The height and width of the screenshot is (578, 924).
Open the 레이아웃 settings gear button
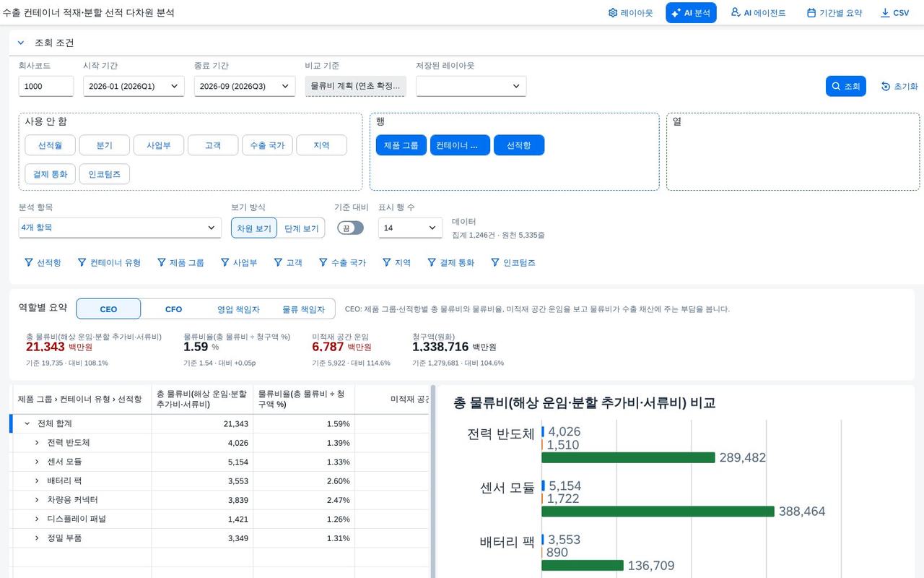[630, 13]
